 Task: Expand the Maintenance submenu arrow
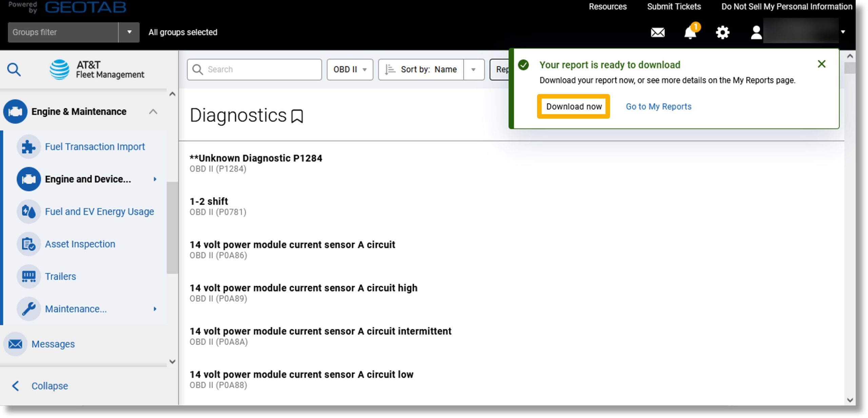click(155, 309)
